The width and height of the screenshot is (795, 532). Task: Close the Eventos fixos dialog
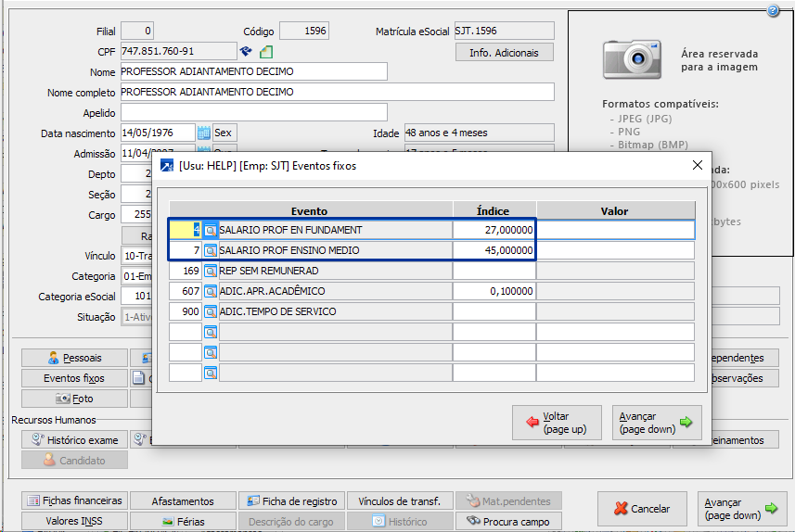coord(698,165)
